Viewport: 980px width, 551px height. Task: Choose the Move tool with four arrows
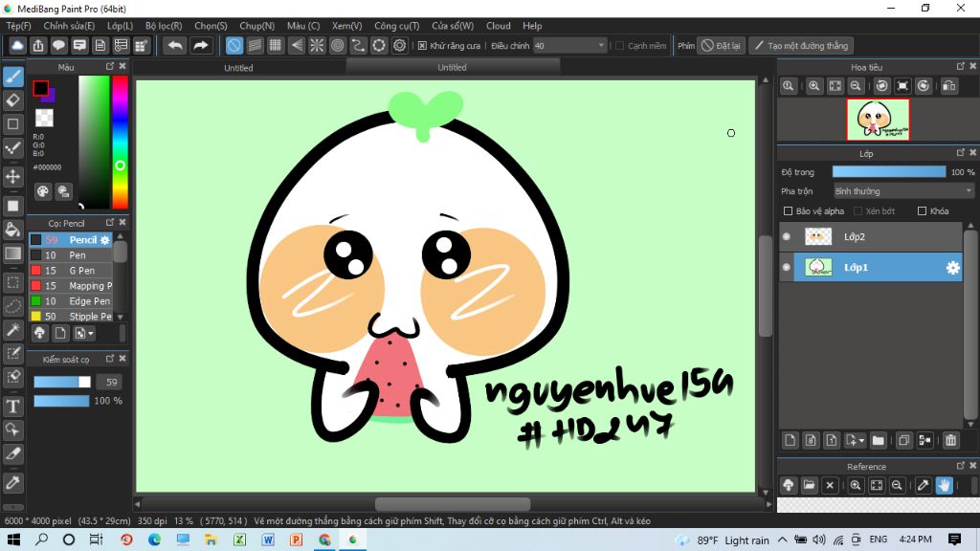tap(13, 177)
